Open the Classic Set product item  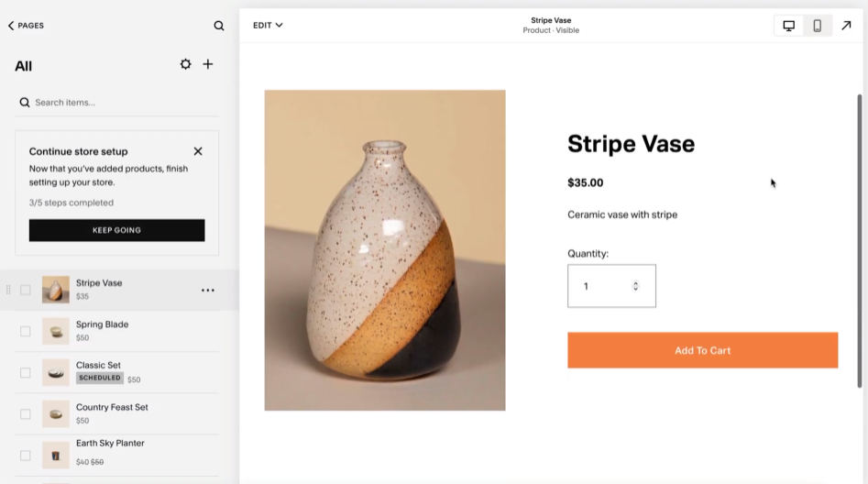coord(98,366)
